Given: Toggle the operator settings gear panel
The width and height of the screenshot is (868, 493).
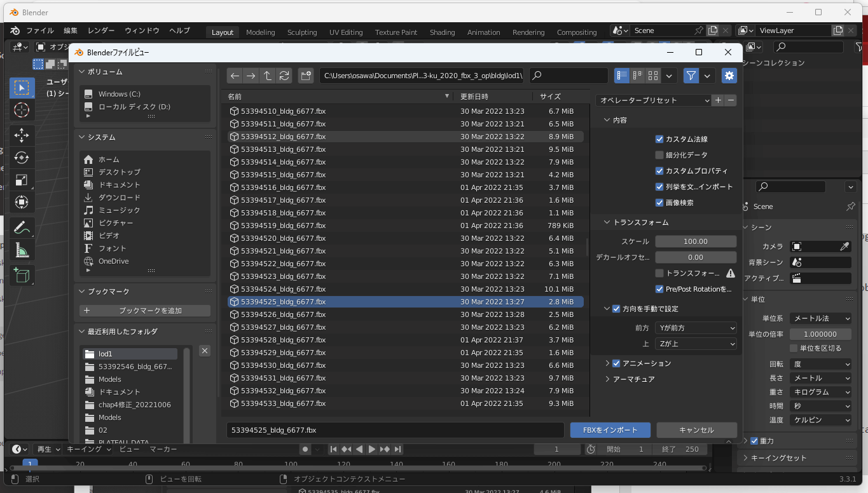Looking at the screenshot, I should coord(729,76).
